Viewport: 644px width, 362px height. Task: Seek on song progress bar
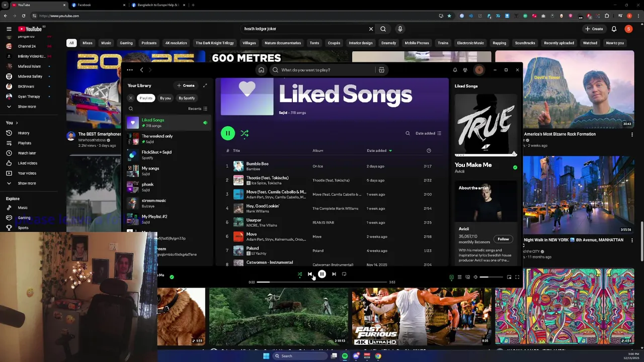click(x=322, y=282)
